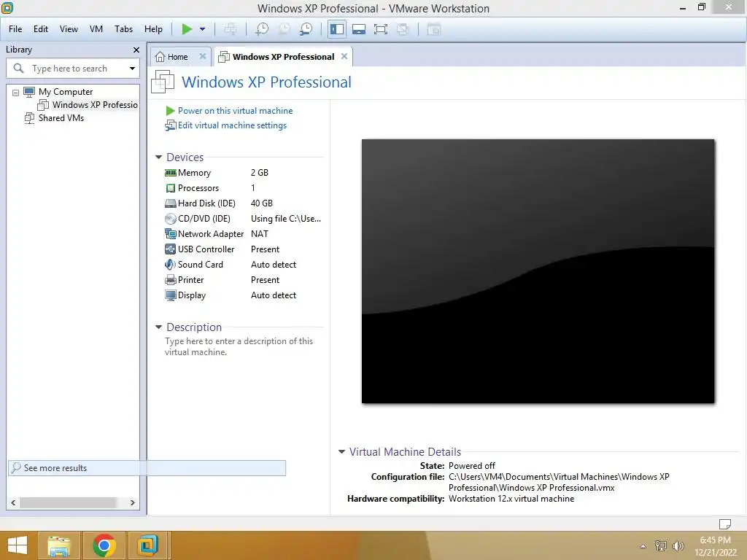Click the library horizontal scrollbar thumb
Screen dimensions: 747x560
[x=68, y=503]
